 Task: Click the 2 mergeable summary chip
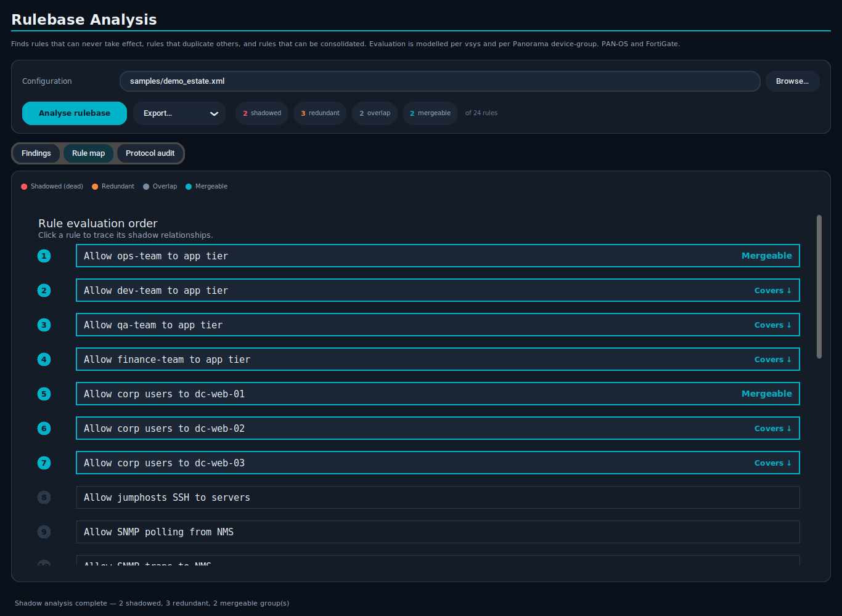pyautogui.click(x=430, y=113)
